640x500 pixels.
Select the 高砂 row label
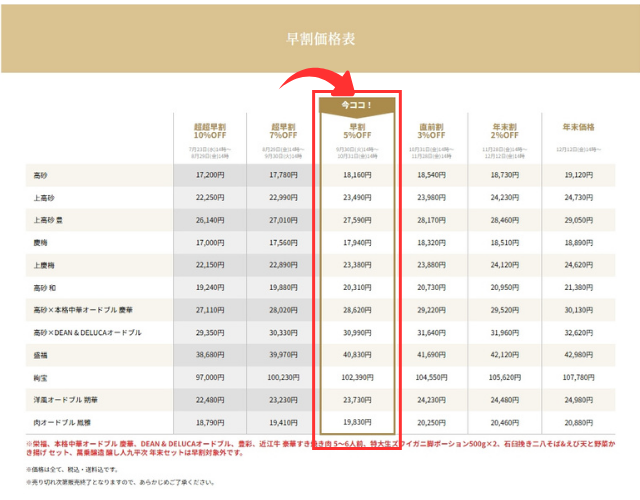(43, 174)
